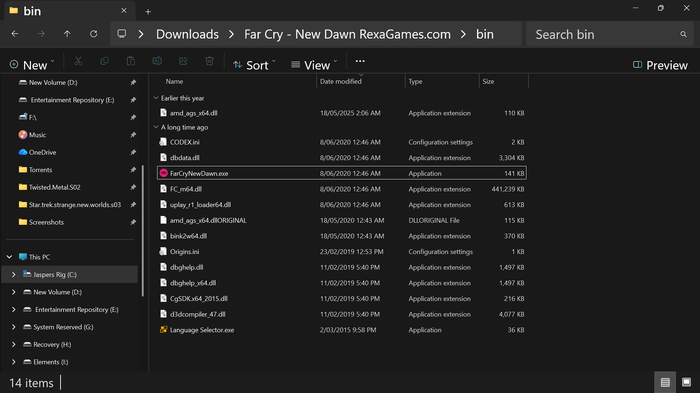The height and width of the screenshot is (393, 700).
Task: Open Far Cry - New Dawn RexaGames.com breadcrumb
Action: click(x=347, y=34)
